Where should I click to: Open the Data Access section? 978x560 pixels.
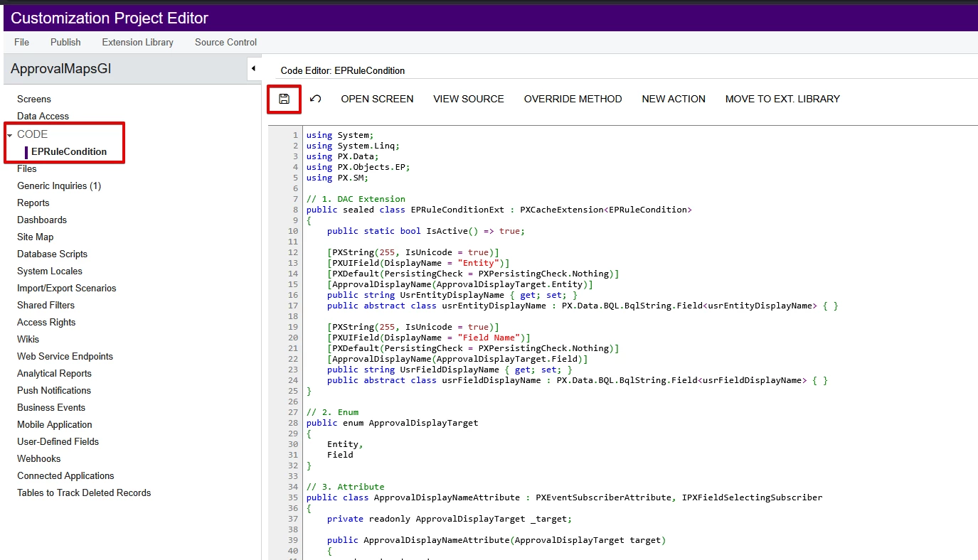(x=43, y=116)
